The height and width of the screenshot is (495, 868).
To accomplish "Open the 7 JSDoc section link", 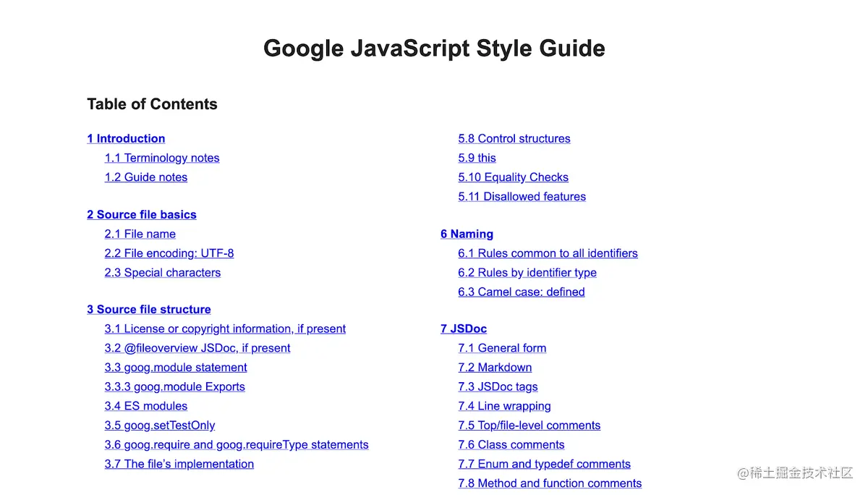I will click(x=464, y=329).
